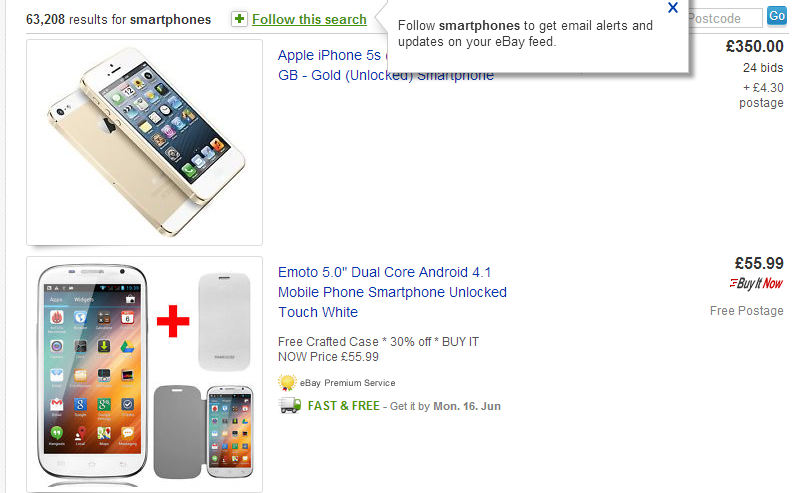Click the green plus follow icon

[239, 19]
